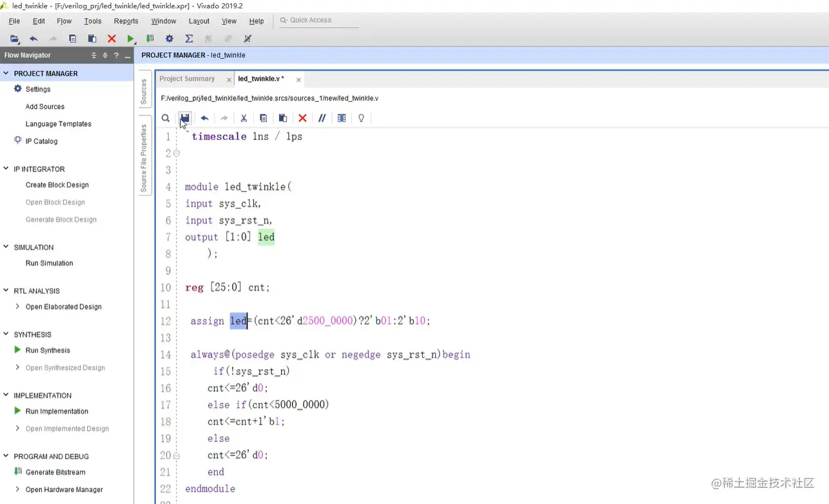Close the led_twinkle.v tab
The width and height of the screenshot is (829, 504).
pos(298,80)
